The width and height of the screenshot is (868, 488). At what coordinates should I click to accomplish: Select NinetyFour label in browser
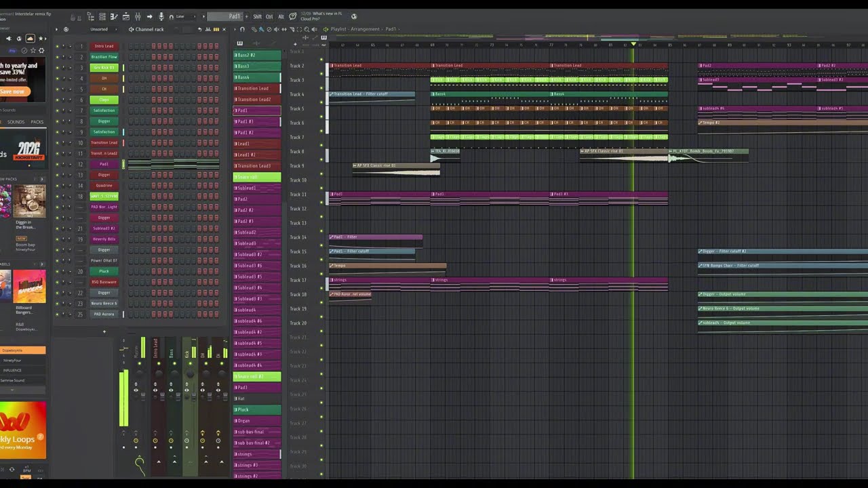[12, 361]
